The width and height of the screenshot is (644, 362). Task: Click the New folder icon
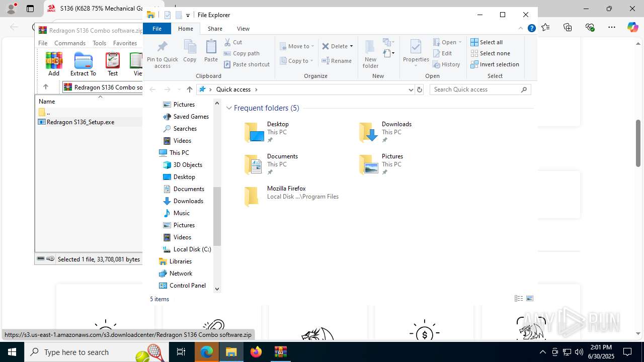[370, 54]
